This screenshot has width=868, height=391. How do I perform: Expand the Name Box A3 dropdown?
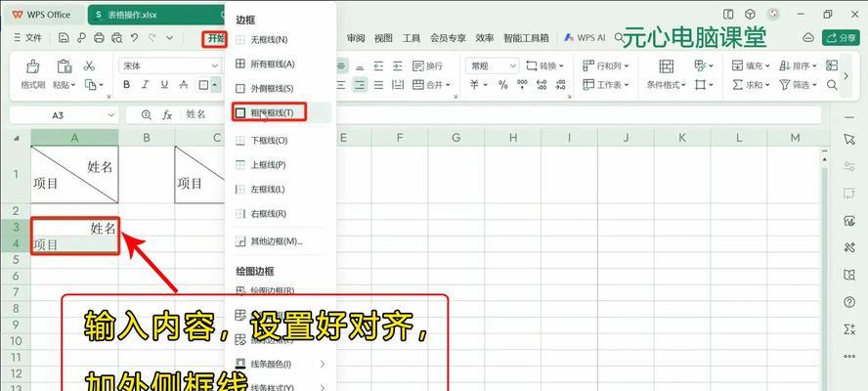[112, 114]
